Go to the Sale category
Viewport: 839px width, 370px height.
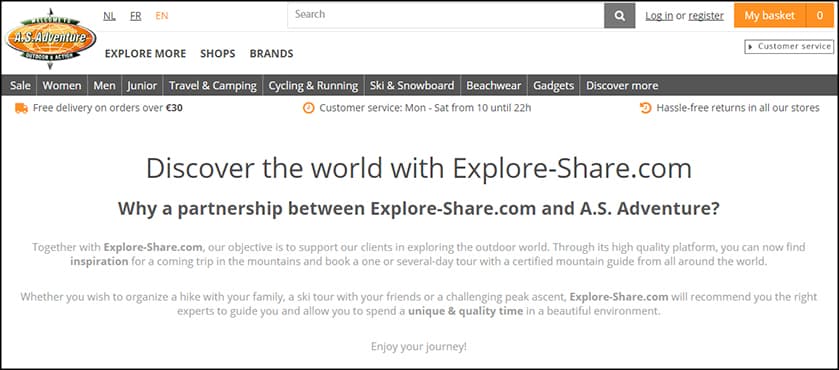[20, 86]
